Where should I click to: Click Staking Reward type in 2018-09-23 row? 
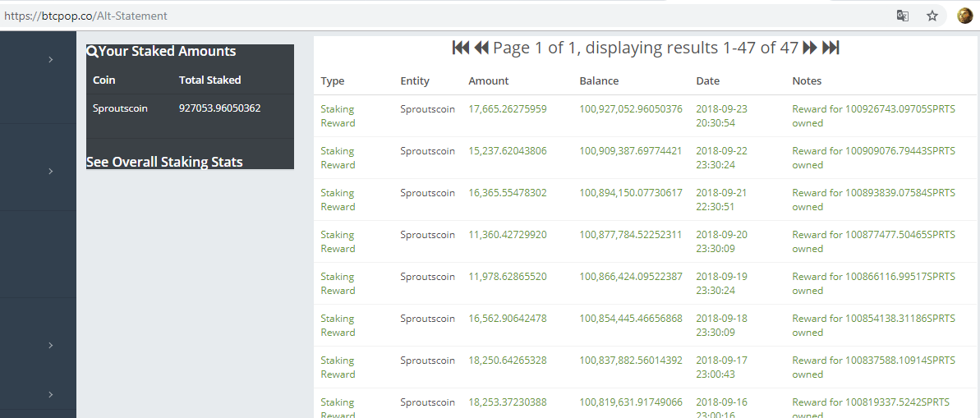click(x=338, y=116)
